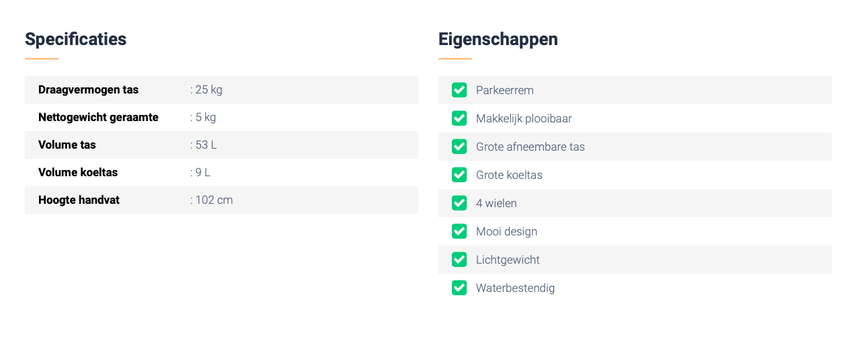Image resolution: width=868 pixels, height=337 pixels.
Task: Select the Draagvermogen tas label
Action: coord(88,89)
